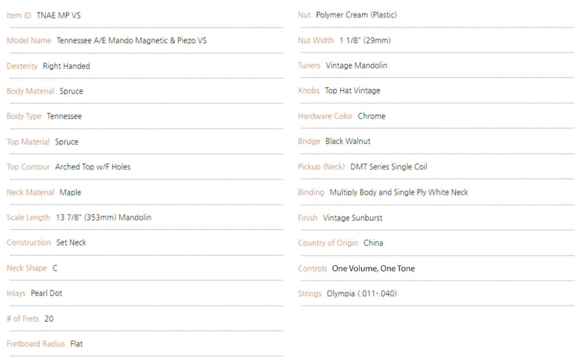Click the Fretboard Radius Flat value

point(76,344)
